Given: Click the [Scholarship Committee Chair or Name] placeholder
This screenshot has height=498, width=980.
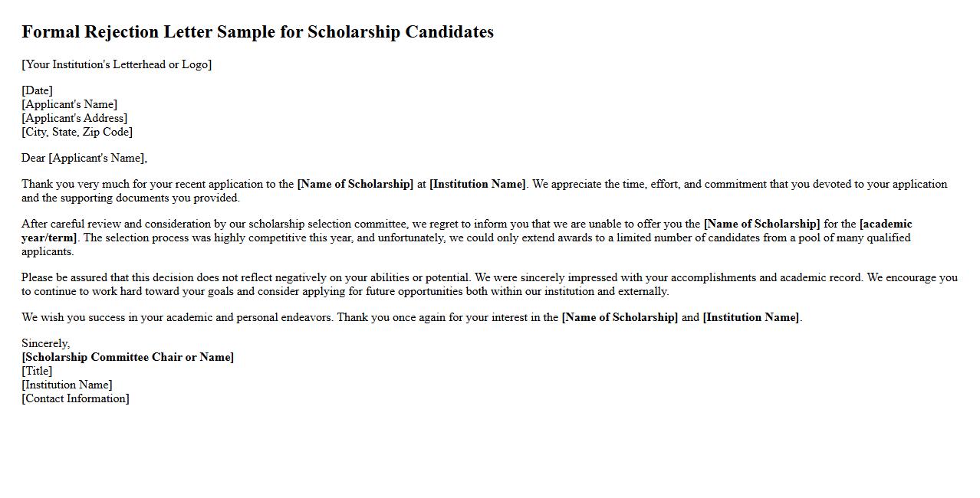Looking at the screenshot, I should 127,357.
